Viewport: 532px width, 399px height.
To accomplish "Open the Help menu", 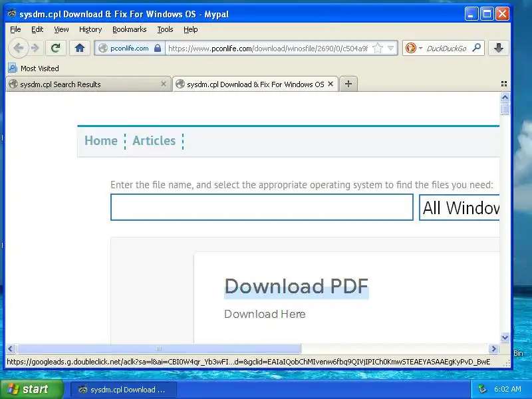I will pos(191,29).
